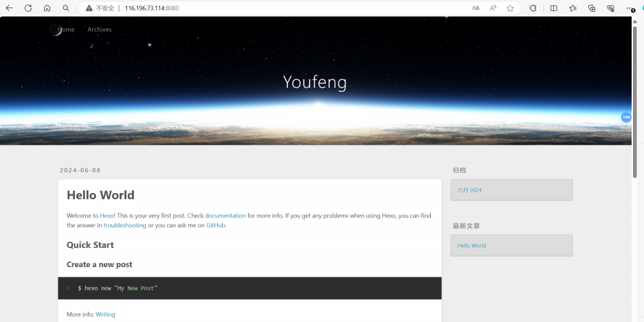
Task: Go to the browser home page icon
Action: (x=47, y=8)
